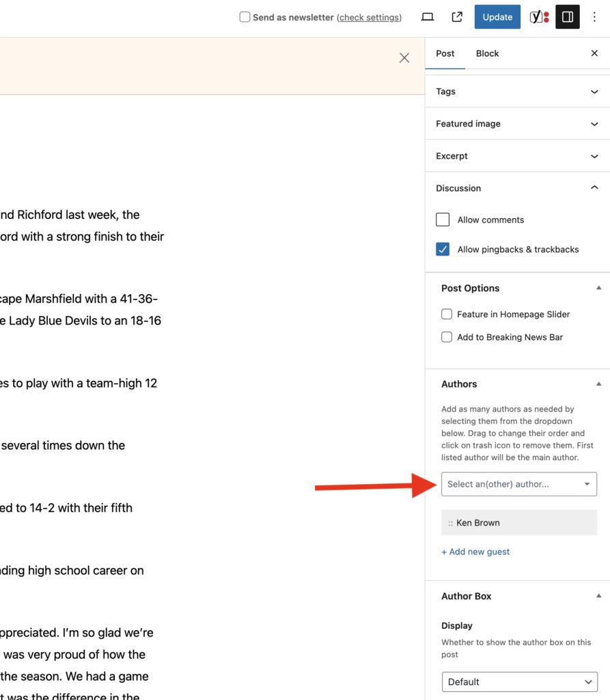
Task: Enable the Send as newsletter checkbox
Action: click(245, 17)
